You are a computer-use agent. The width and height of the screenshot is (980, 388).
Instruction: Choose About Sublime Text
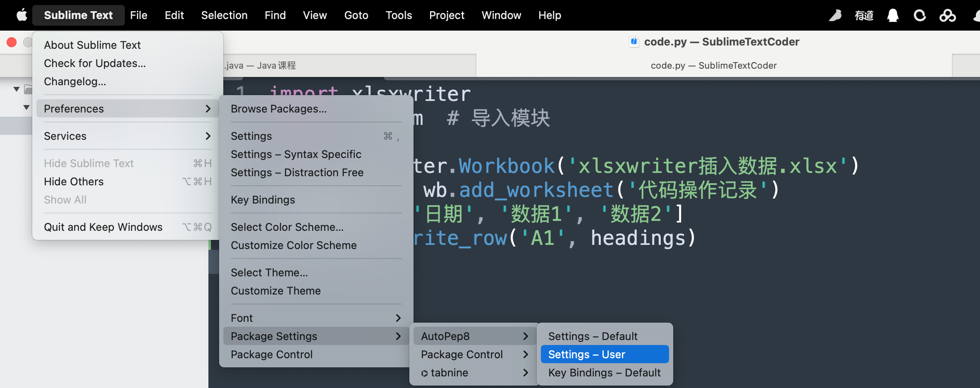[127, 45]
